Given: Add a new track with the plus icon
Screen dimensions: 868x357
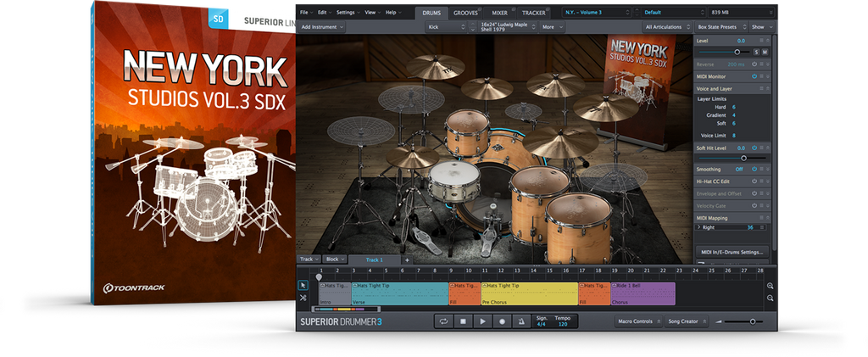Looking at the screenshot, I should tap(407, 259).
